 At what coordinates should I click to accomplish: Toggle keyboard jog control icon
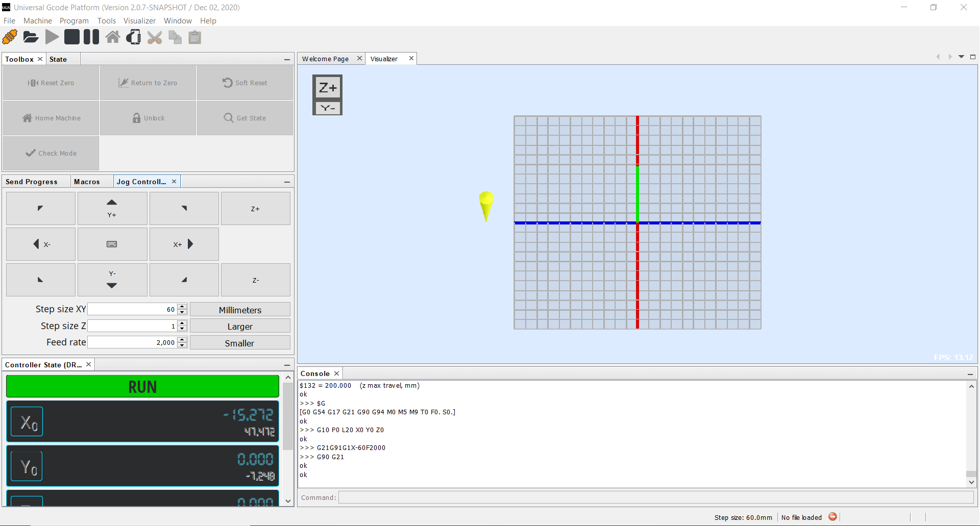coord(112,244)
